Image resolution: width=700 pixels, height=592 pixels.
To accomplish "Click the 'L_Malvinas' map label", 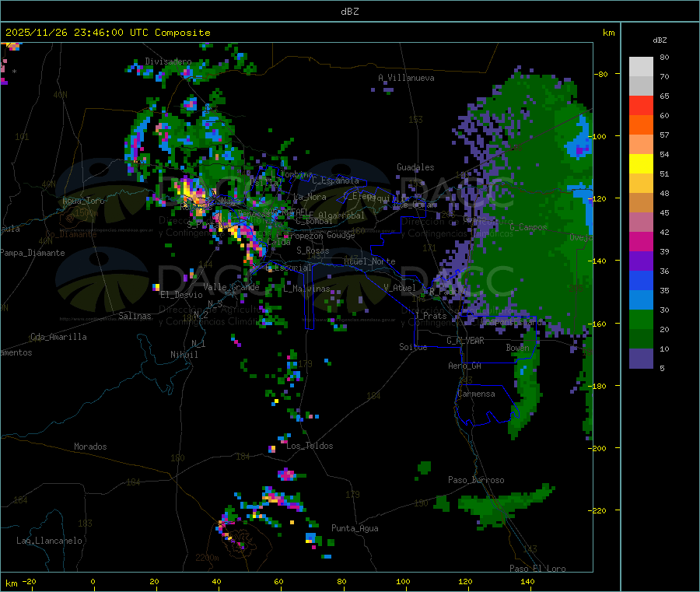I will click(306, 289).
